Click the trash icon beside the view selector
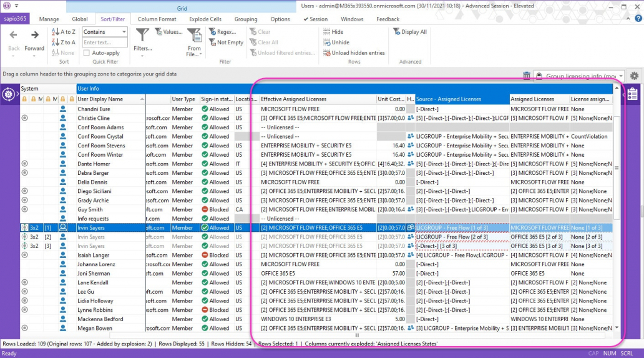 click(x=527, y=76)
